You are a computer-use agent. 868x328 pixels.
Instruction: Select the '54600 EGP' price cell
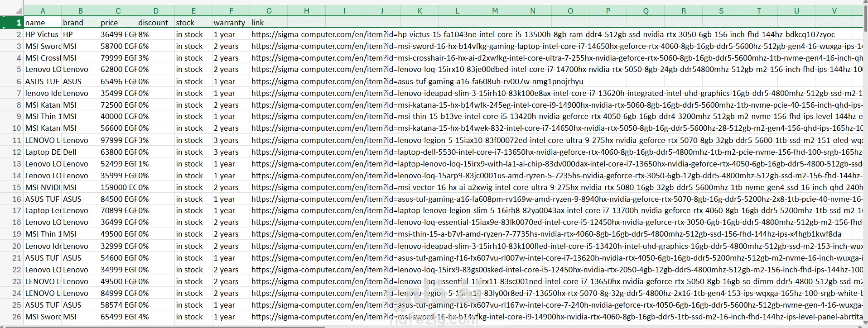tap(118, 258)
